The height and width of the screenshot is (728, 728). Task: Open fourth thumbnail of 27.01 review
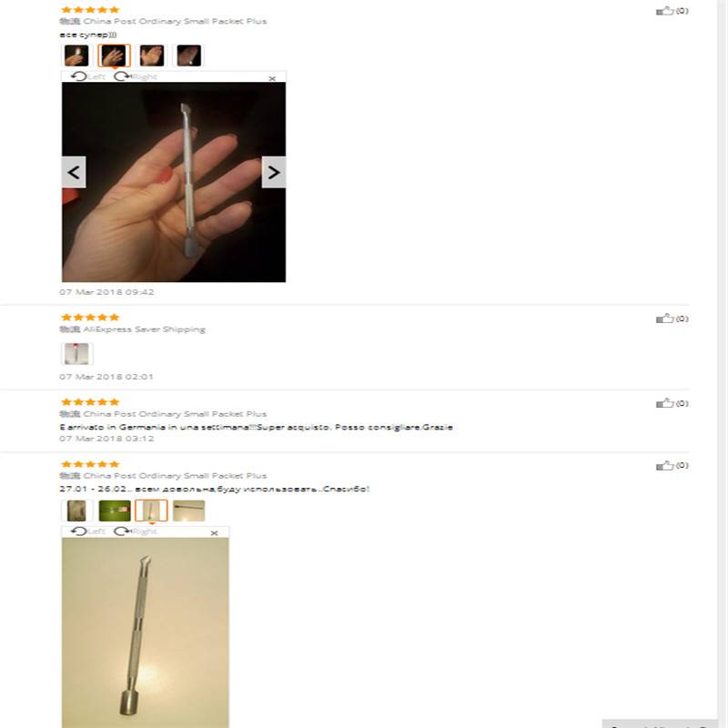click(189, 511)
